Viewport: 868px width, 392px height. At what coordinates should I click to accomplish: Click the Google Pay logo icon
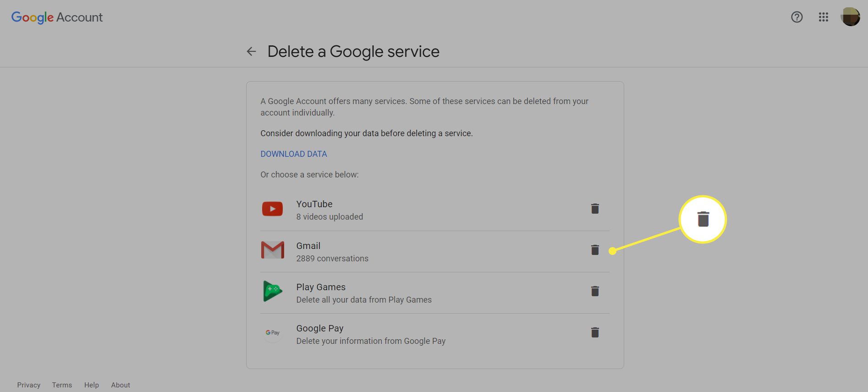coord(272,332)
